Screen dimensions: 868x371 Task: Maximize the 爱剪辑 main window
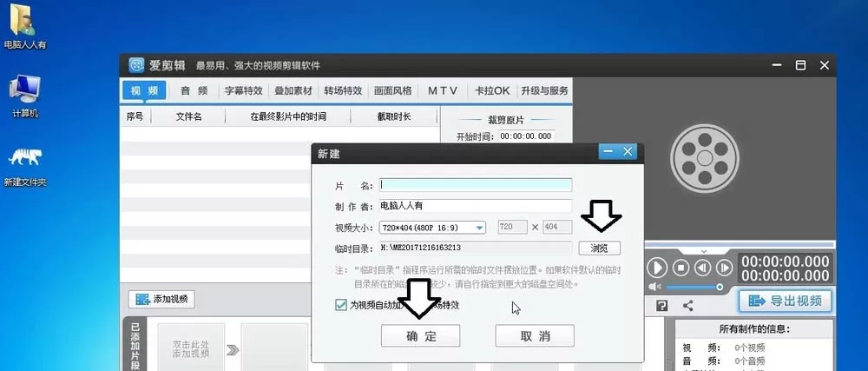(x=800, y=65)
